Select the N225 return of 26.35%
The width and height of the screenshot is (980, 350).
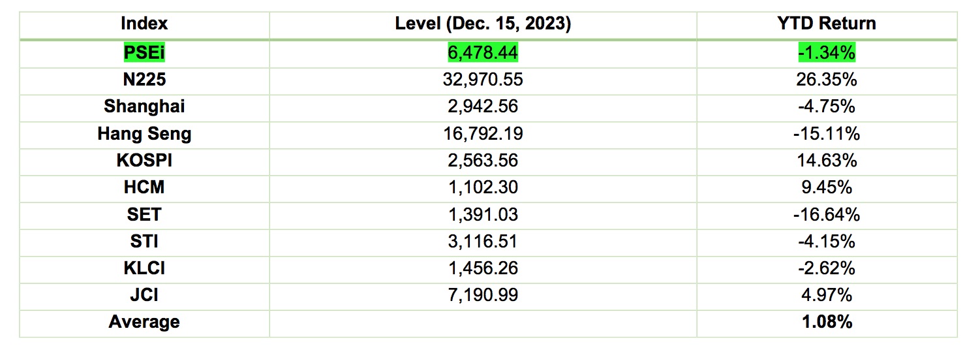[826, 80]
